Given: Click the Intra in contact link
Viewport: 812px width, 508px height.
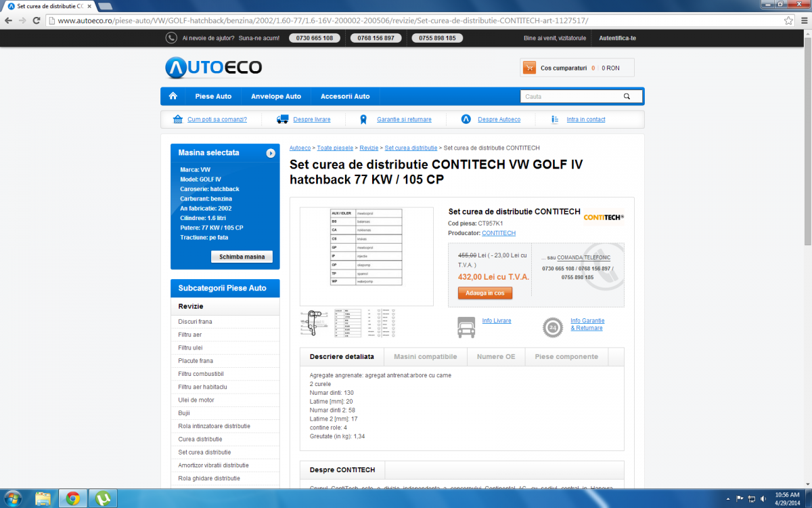Looking at the screenshot, I should click(x=586, y=119).
